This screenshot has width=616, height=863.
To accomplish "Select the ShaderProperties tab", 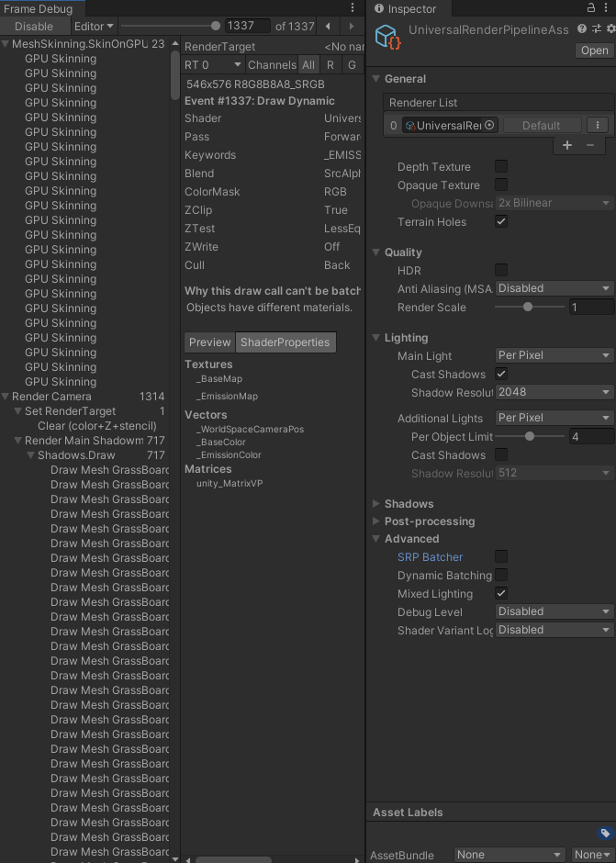I will pyautogui.click(x=285, y=342).
